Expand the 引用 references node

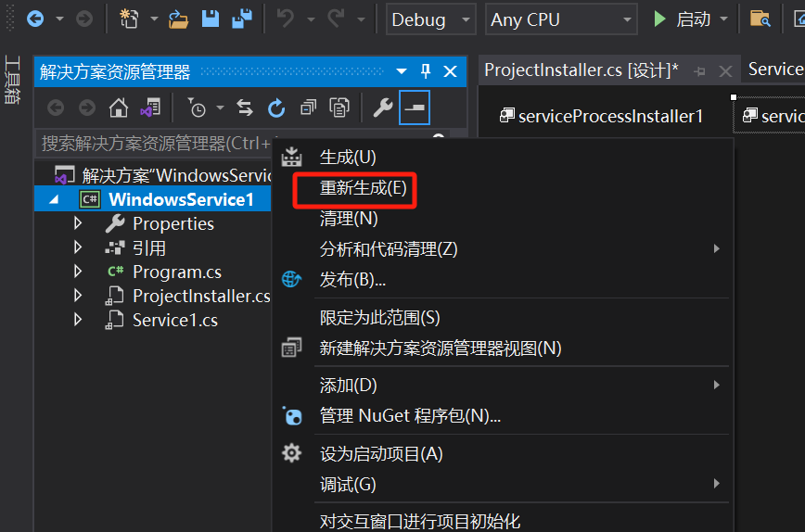pyautogui.click(x=78, y=247)
